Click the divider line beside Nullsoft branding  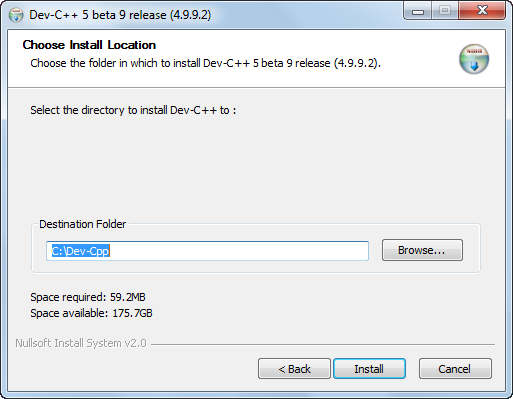click(323, 344)
